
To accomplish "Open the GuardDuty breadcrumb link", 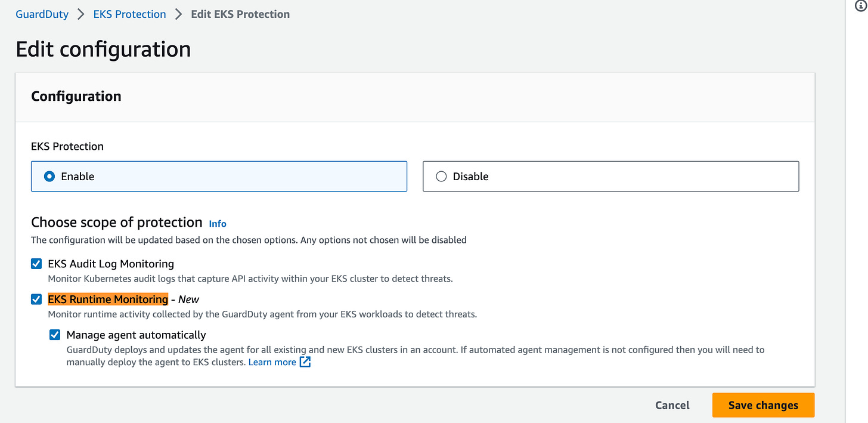I will point(42,14).
